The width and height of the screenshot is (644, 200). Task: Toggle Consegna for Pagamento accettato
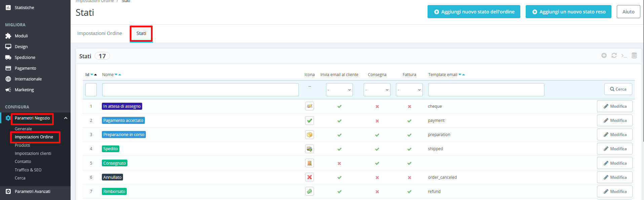[377, 121]
